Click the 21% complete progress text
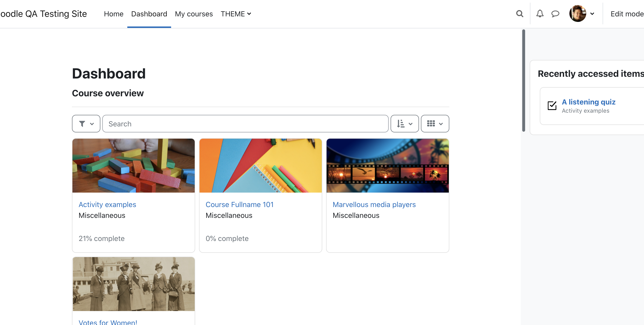644x325 pixels. pos(102,239)
